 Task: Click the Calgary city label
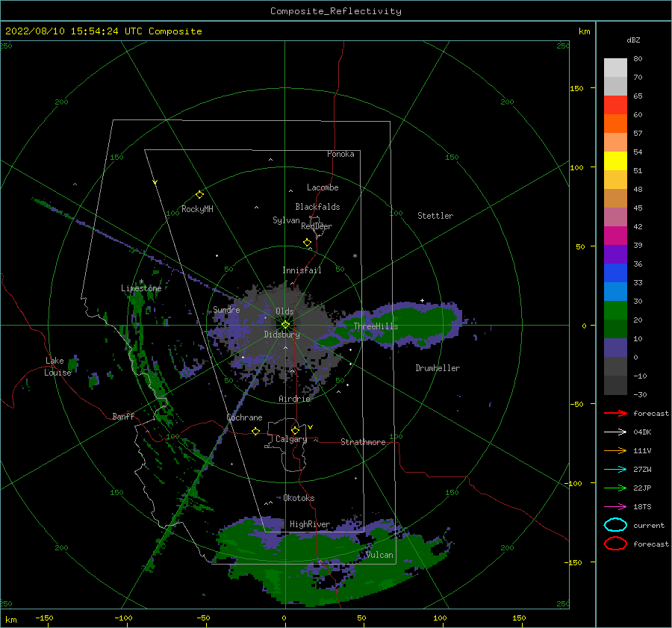(291, 439)
